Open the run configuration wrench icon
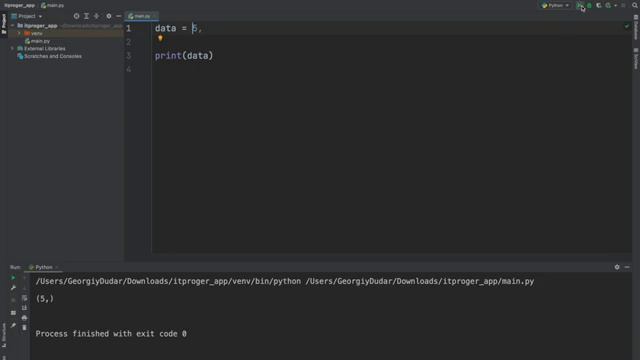 point(13,288)
